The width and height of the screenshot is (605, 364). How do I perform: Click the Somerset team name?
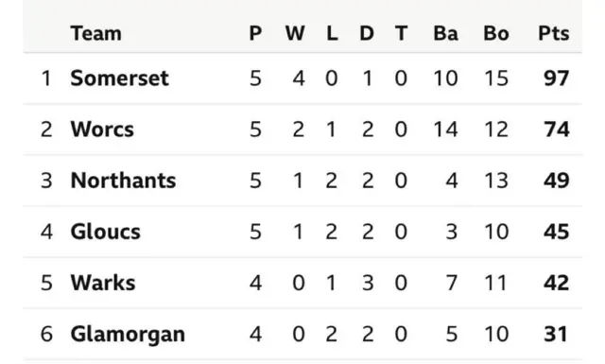(x=120, y=78)
